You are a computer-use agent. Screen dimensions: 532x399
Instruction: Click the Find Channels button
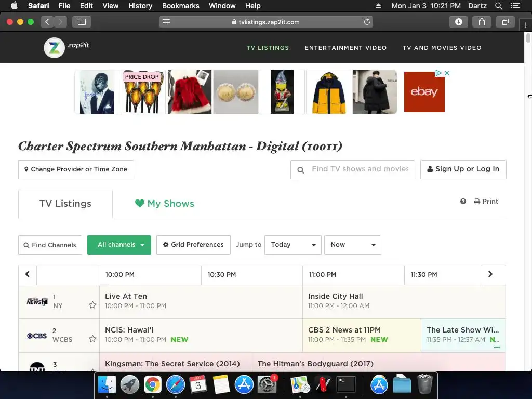(50, 245)
